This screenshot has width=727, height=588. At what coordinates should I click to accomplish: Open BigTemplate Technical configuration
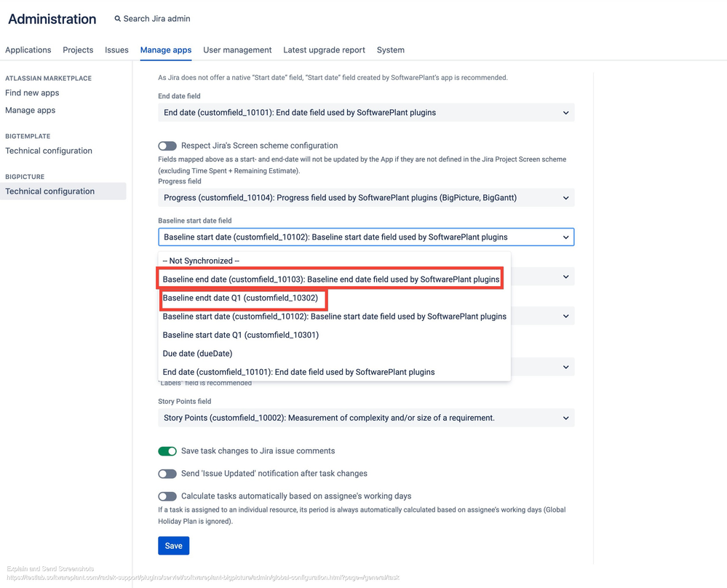tap(49, 151)
